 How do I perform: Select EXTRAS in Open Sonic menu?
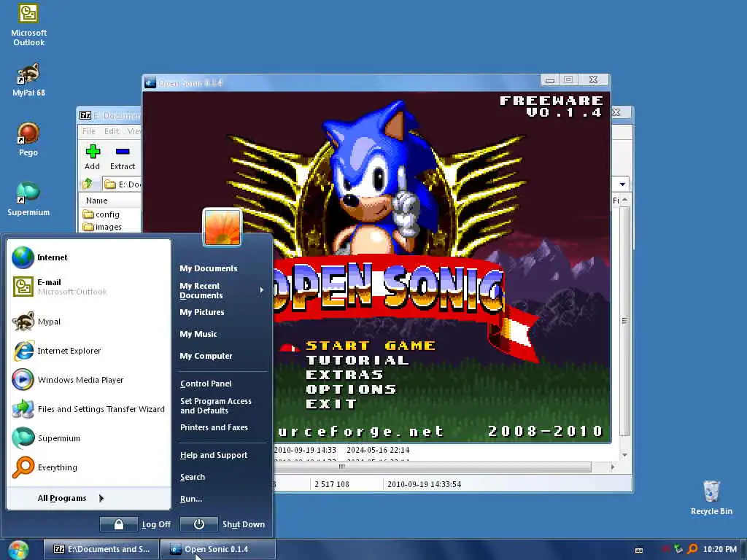[x=344, y=375]
